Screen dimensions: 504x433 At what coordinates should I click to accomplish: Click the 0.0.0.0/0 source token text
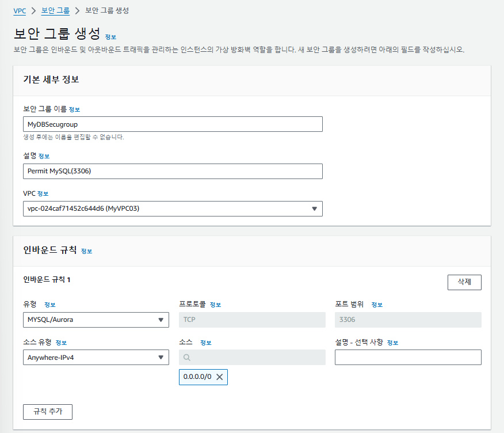tap(197, 377)
